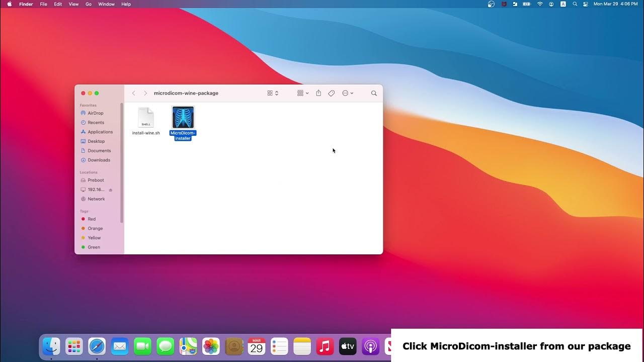
Task: Open Spotlight search in menu bar
Action: click(575, 4)
